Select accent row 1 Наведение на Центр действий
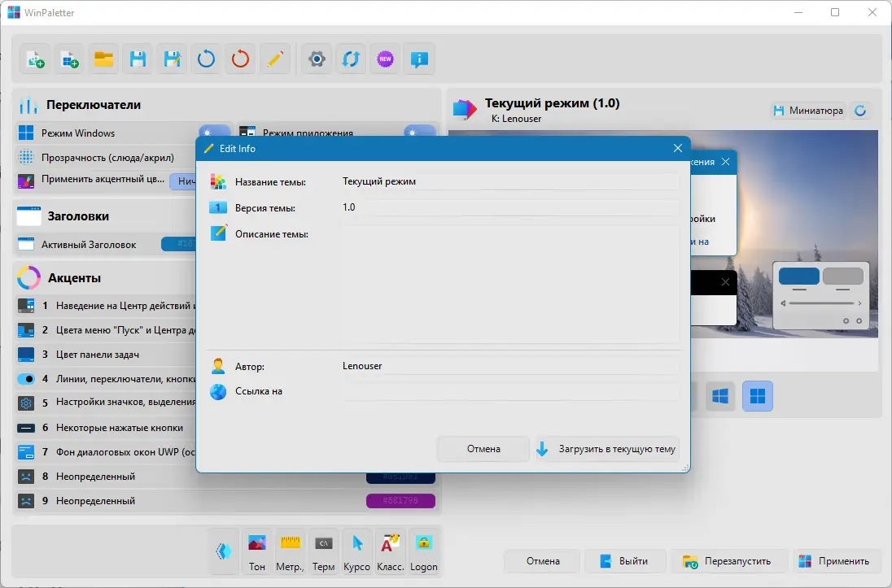This screenshot has height=588, width=892. (x=107, y=305)
